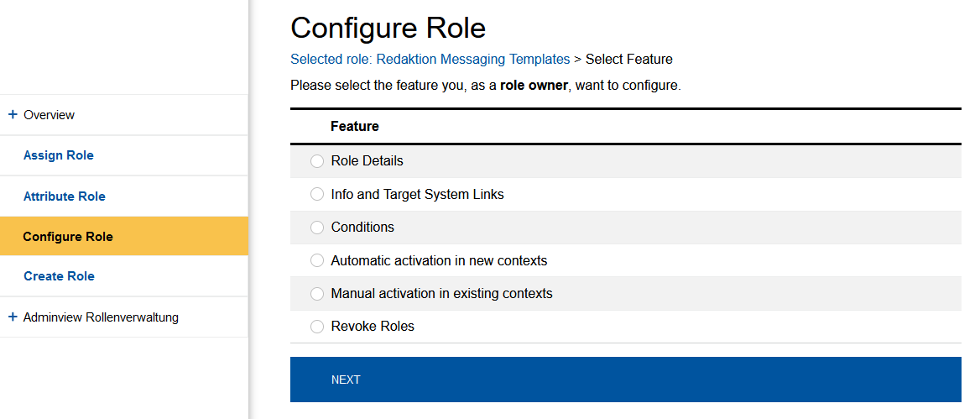Go to Create Role page
The width and height of the screenshot is (980, 419).
[59, 276]
